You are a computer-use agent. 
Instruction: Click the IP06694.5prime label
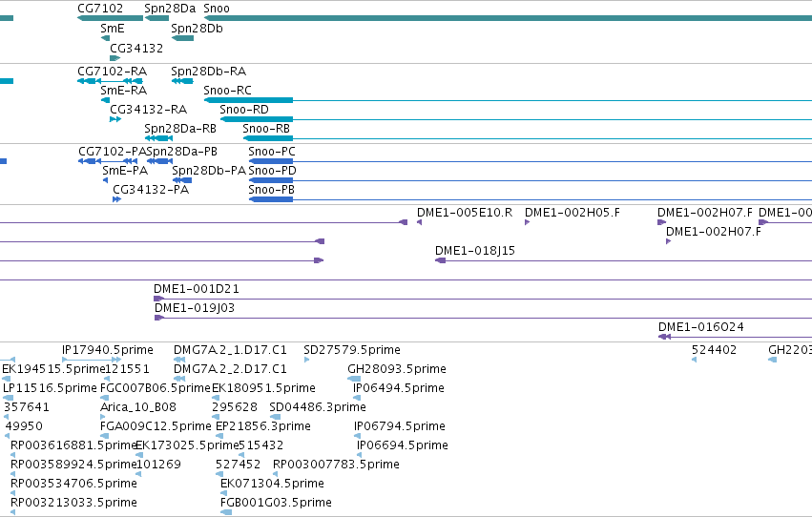point(403,446)
